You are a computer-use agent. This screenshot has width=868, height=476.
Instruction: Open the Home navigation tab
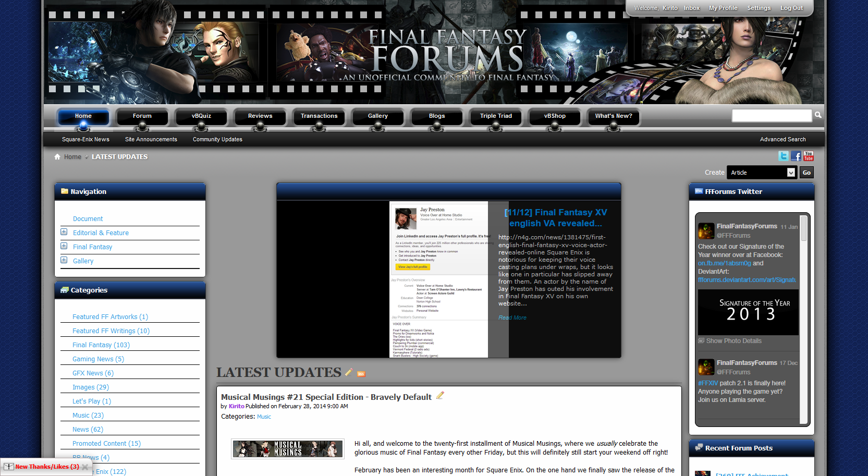point(83,116)
